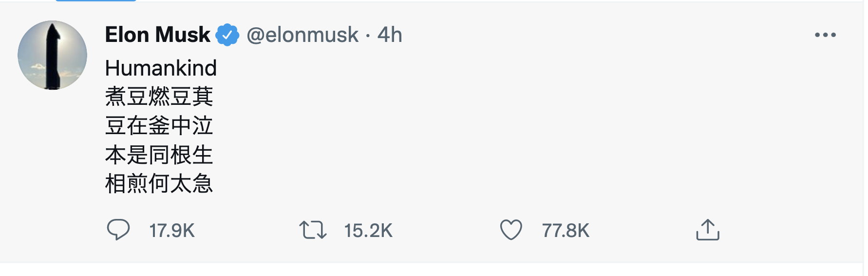
Task: Click the 4h timestamp
Action: coord(390,35)
